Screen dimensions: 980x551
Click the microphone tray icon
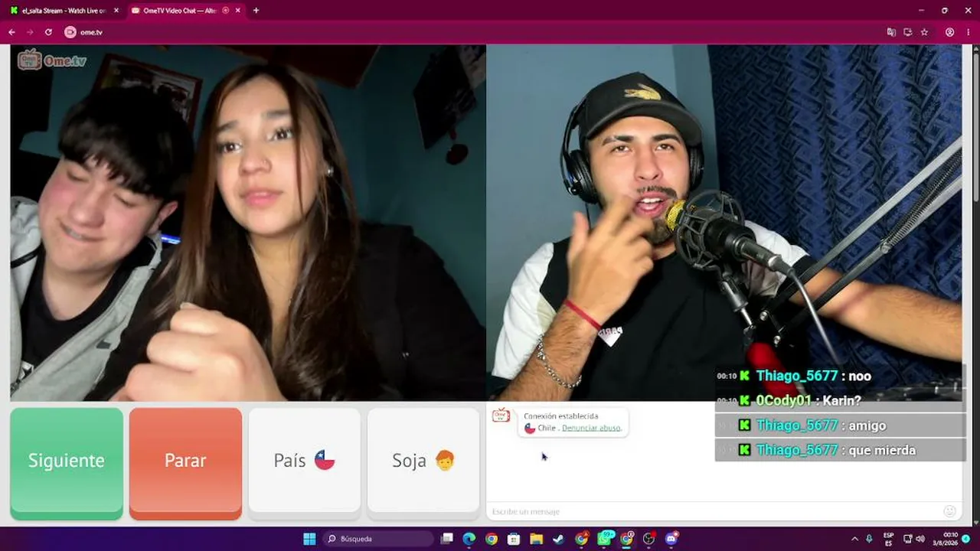click(x=869, y=539)
